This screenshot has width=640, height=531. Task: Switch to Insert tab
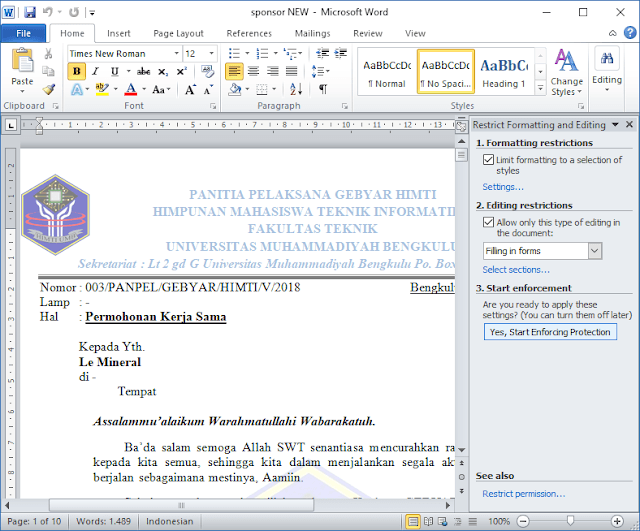(x=118, y=33)
